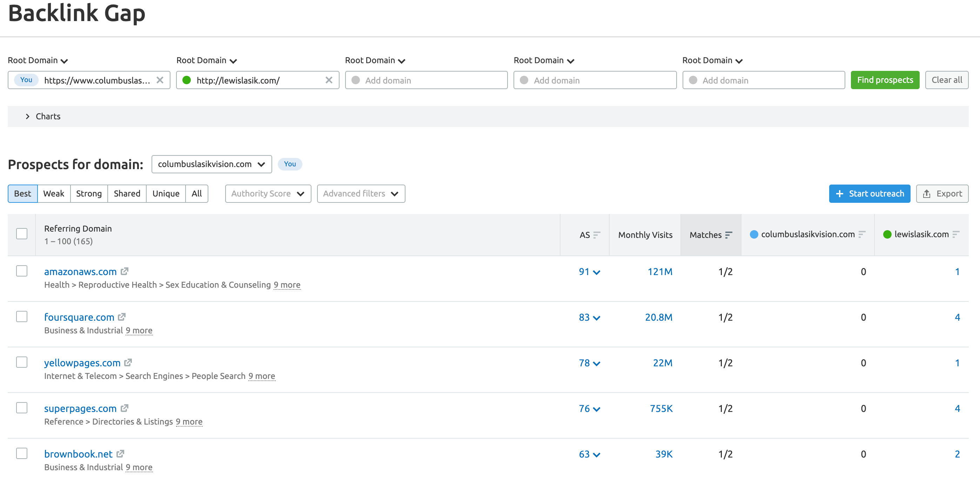
Task: Sort by columbuslasikvision.com column icon
Action: 862,234
